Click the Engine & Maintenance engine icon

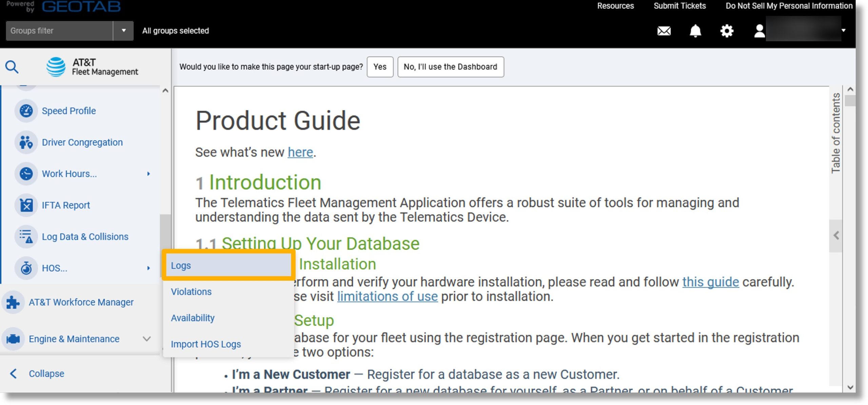tap(13, 339)
